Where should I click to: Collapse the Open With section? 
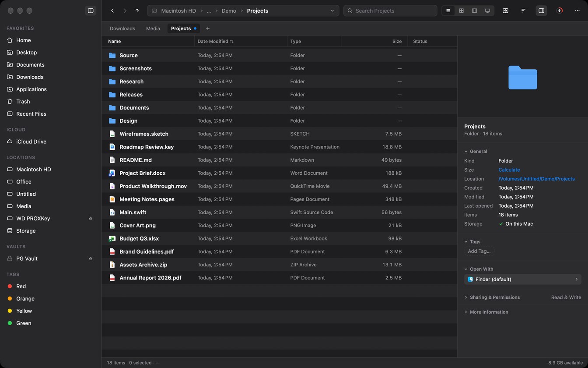point(466,269)
